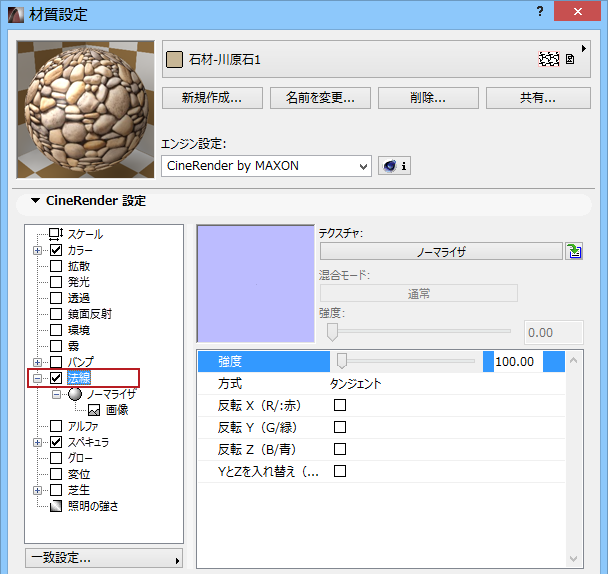Click the green load texture icon
The height and width of the screenshot is (574, 608).
tap(574, 251)
